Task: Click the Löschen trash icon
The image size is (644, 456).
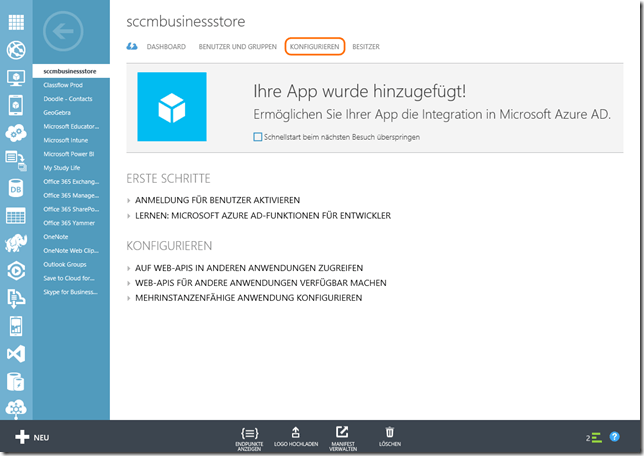Action: pos(390,432)
